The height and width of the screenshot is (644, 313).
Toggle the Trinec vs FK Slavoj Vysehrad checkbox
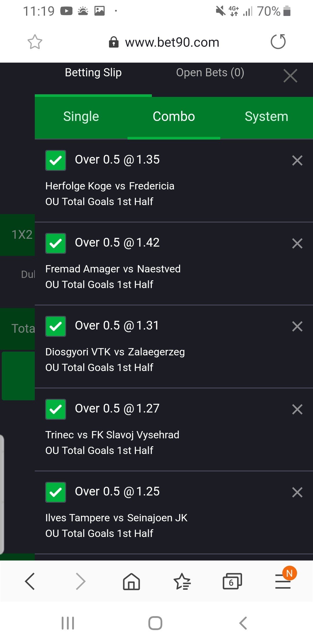(x=56, y=409)
